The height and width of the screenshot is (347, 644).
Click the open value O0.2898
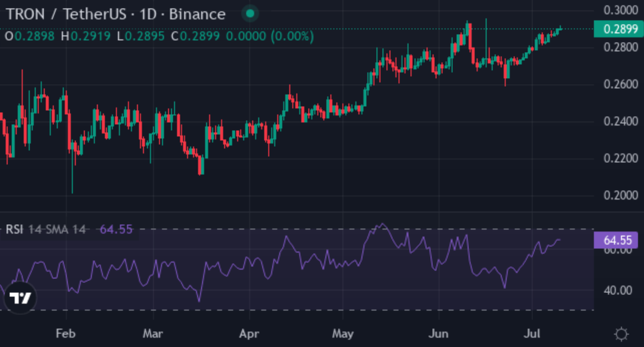[x=29, y=36]
